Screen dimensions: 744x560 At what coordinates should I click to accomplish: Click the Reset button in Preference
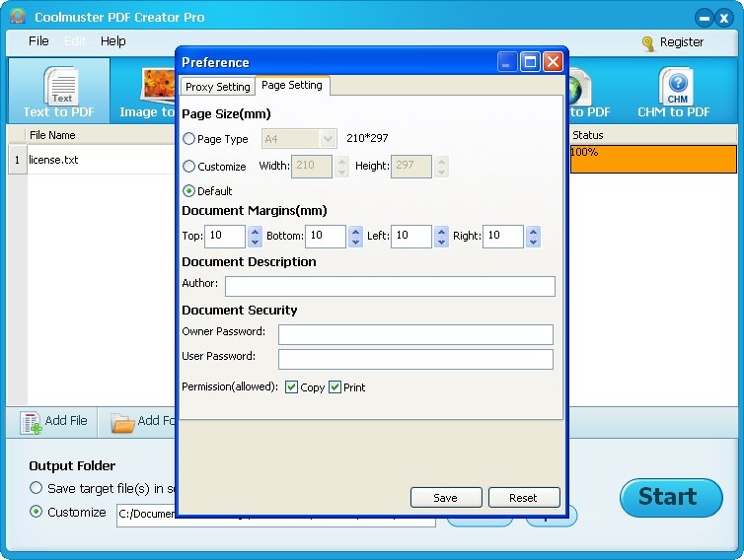[524, 498]
